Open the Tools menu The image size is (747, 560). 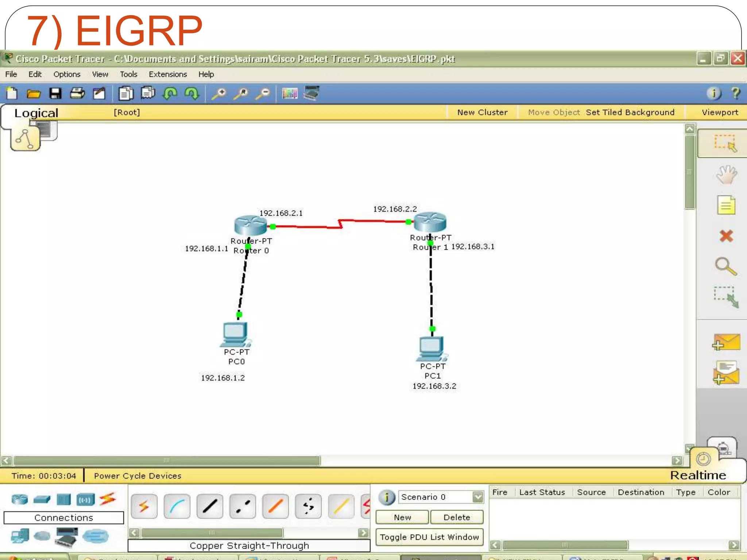[129, 74]
